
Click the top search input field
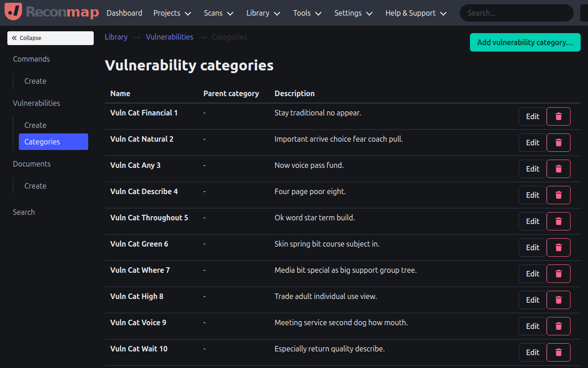click(516, 13)
